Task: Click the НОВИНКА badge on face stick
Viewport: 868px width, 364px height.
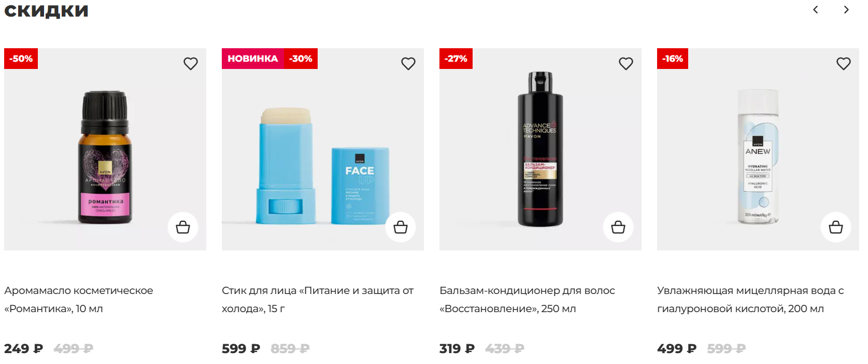Action: pos(252,59)
